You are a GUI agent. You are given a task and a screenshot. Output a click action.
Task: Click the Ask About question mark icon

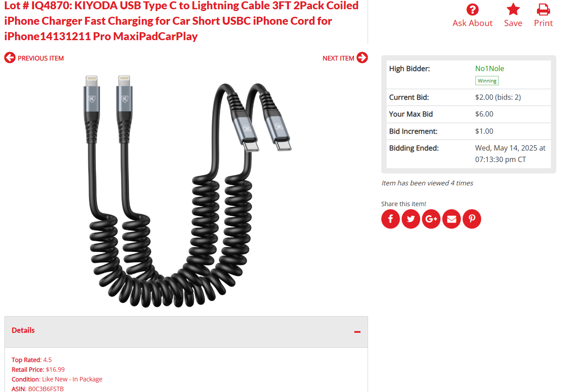472,9
